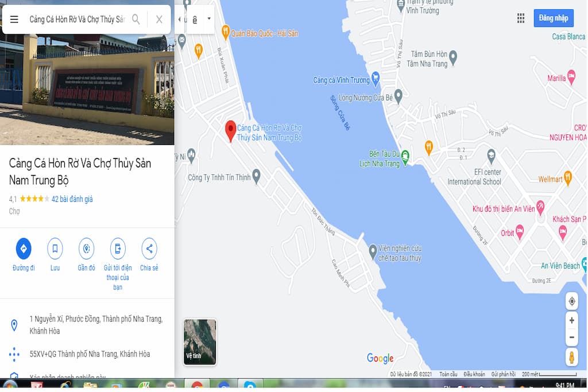The width and height of the screenshot is (588, 392).
Task: Open the 42 bài đánh giá reviews link
Action: pos(72,199)
